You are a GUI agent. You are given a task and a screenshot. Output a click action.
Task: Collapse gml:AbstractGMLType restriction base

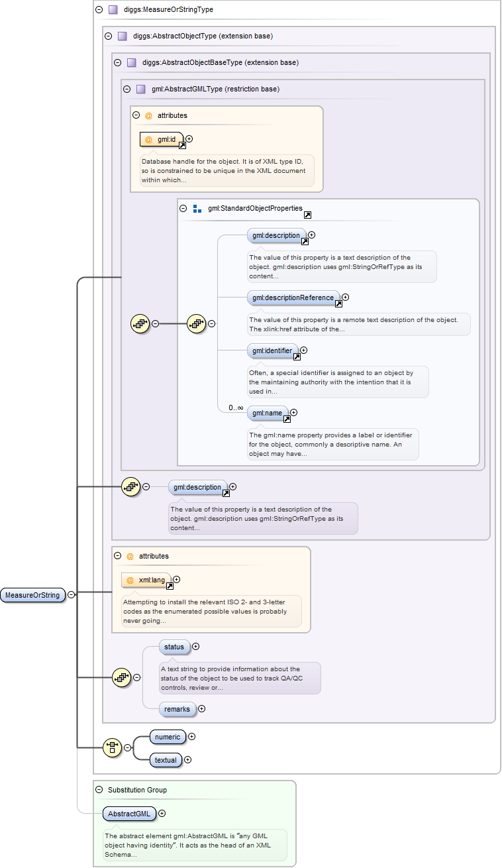coord(127,89)
